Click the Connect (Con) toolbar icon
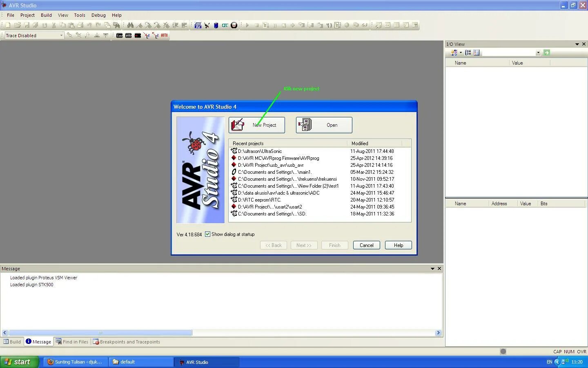This screenshot has height=368, width=588. coord(119,35)
